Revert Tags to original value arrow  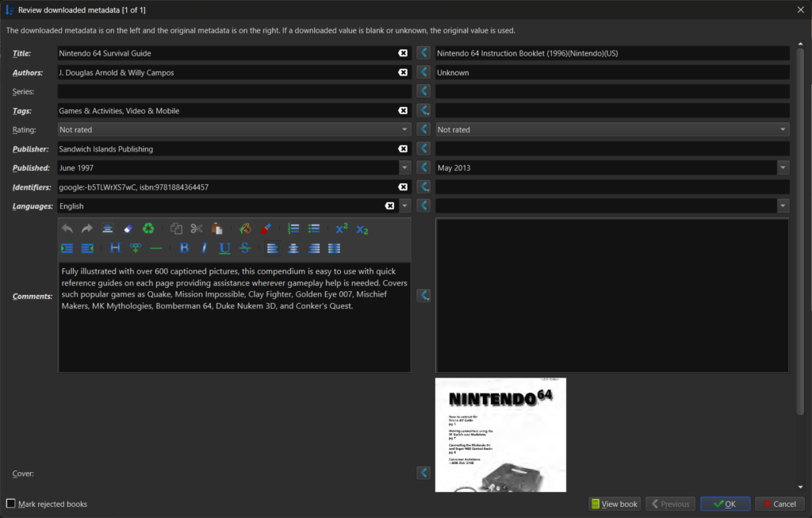point(423,110)
